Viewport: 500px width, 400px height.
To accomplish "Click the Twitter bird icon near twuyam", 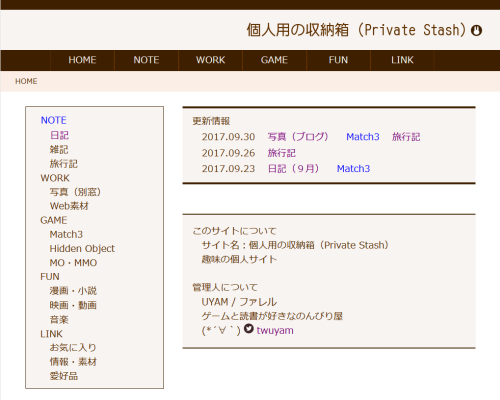I will tap(249, 329).
